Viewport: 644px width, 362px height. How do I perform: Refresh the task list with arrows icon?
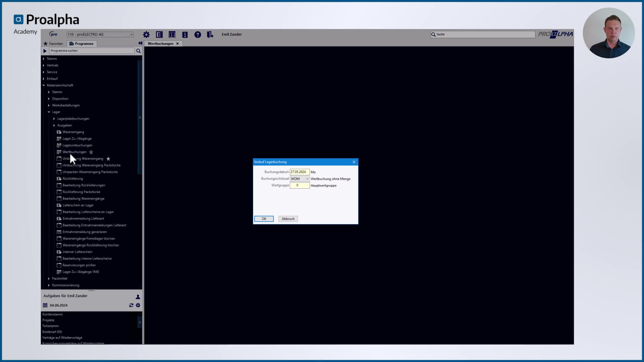point(131,305)
